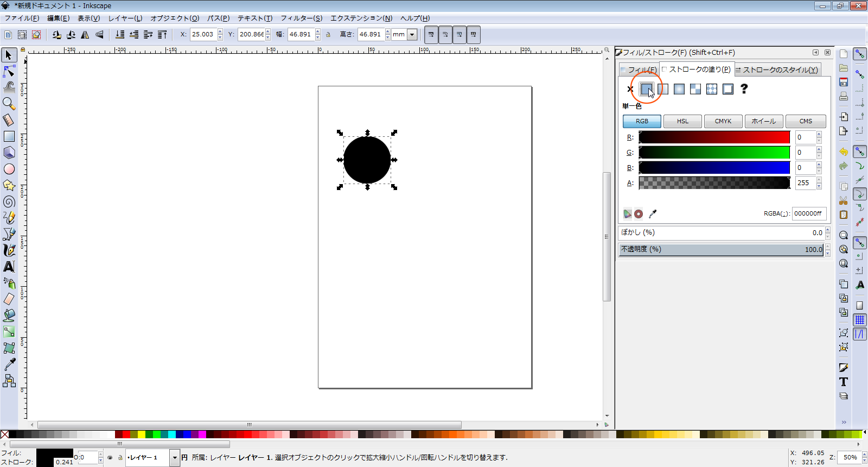This screenshot has height=467, width=868.
Task: Switch to ストロークのスタイル tab
Action: (x=778, y=70)
